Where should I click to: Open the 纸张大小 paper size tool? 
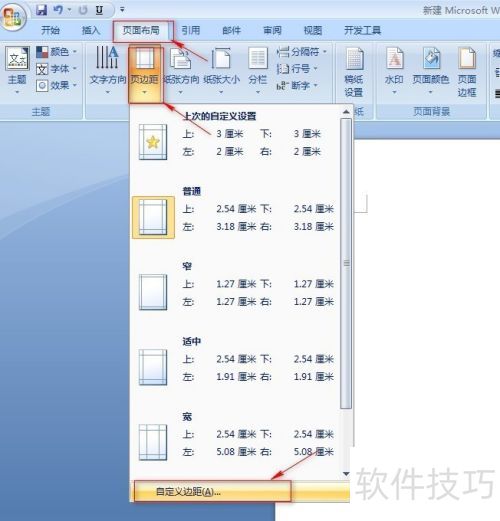[x=221, y=71]
